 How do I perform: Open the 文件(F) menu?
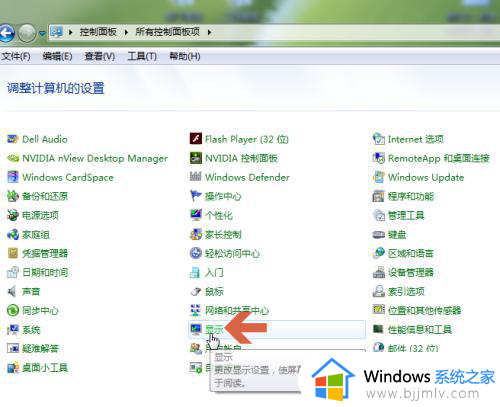coord(16,56)
